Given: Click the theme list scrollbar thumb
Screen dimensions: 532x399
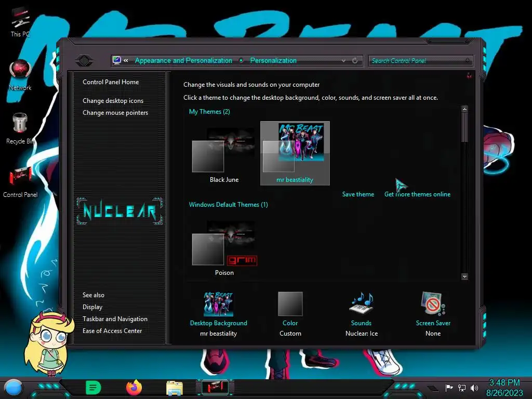Looking at the screenshot, I should click(464, 127).
